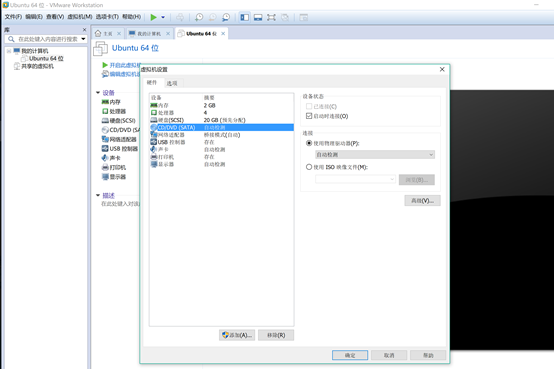Close the Ubuntu 64 位 tab
The width and height of the screenshot is (554, 369).
click(x=223, y=34)
